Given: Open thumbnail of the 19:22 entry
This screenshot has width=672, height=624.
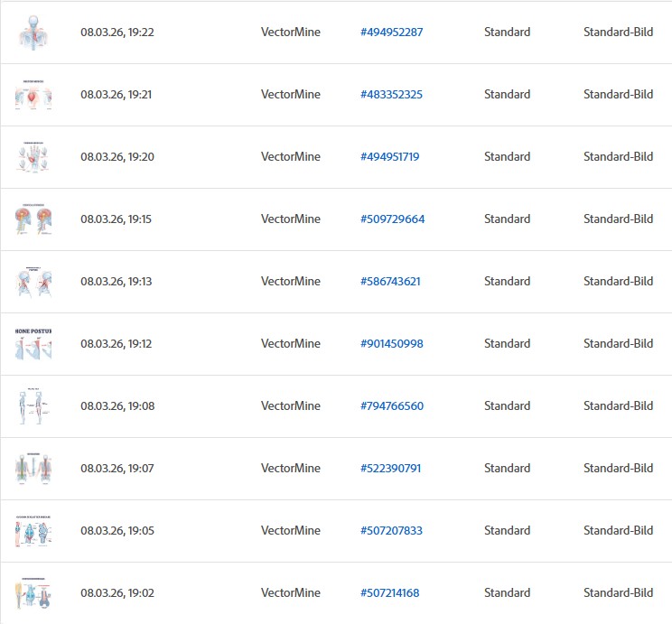Looking at the screenshot, I should click(x=33, y=33).
